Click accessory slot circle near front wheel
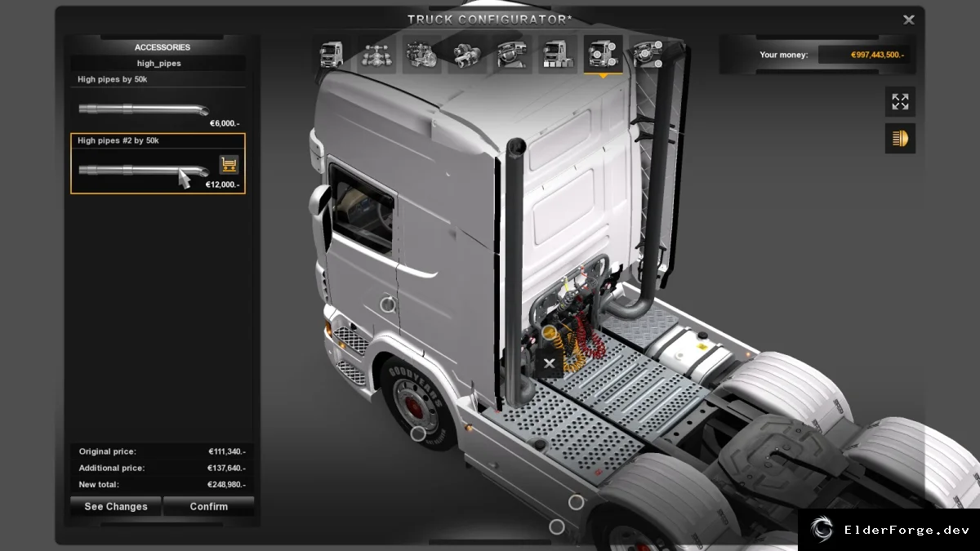This screenshot has height=551, width=980. (x=418, y=433)
